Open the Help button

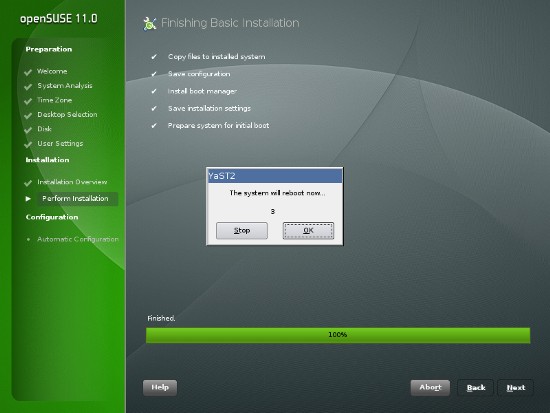pyautogui.click(x=160, y=387)
